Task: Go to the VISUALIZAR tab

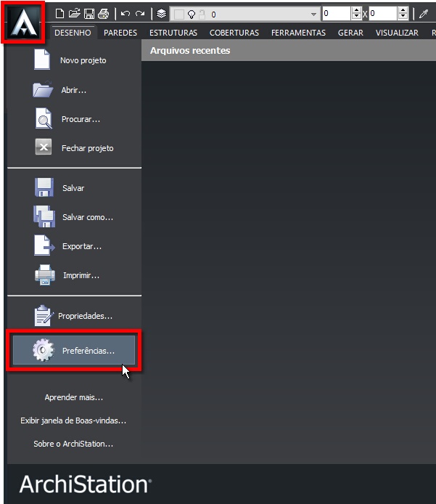Action: [x=397, y=33]
